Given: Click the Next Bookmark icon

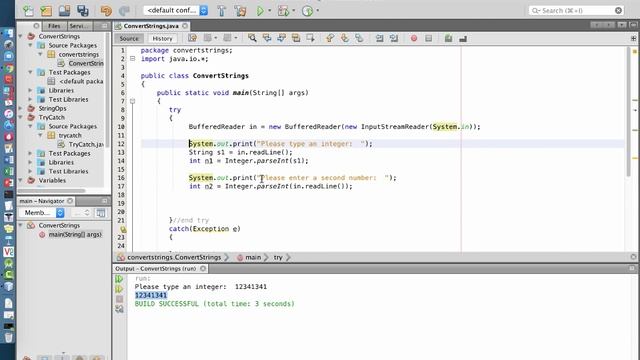Looking at the screenshot, I should tap(344, 38).
